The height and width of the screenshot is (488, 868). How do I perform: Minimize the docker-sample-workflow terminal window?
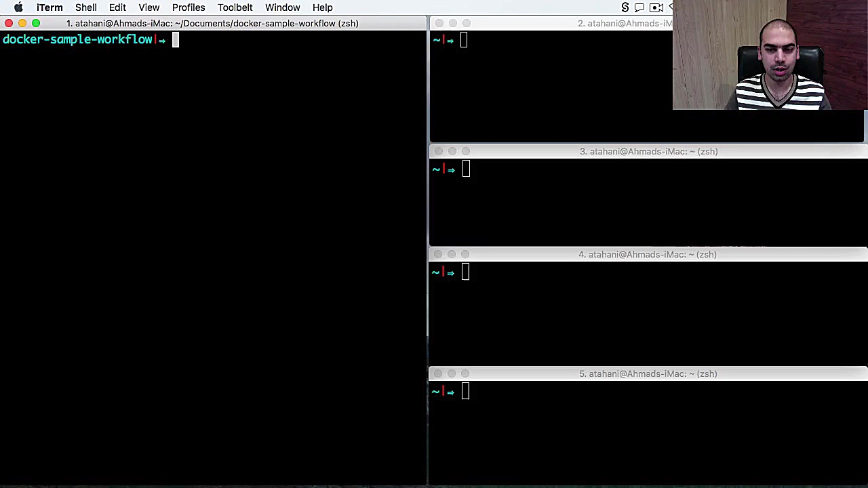[x=22, y=23]
